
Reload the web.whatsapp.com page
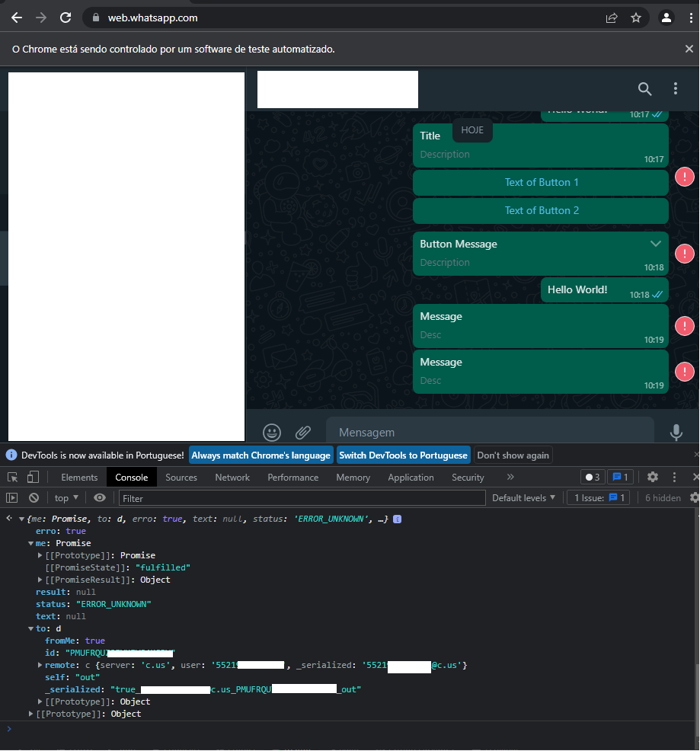[x=66, y=18]
